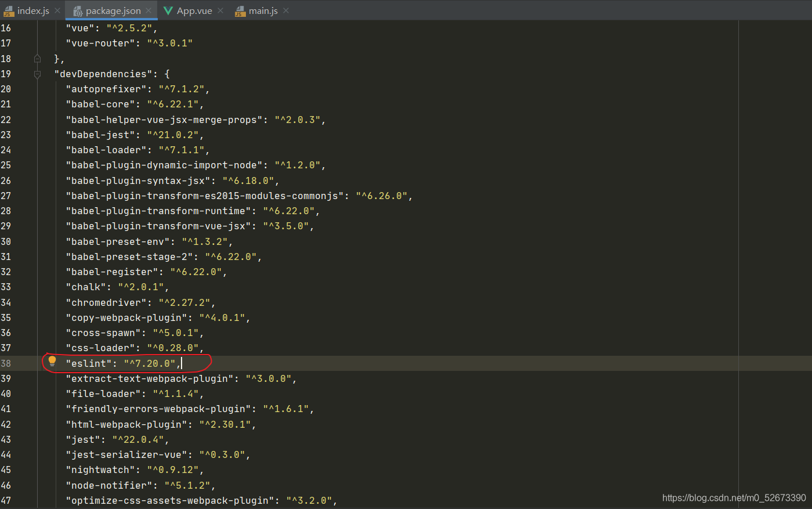This screenshot has width=812, height=509.
Task: Click the "css-loader" key text
Action: [x=100, y=348]
